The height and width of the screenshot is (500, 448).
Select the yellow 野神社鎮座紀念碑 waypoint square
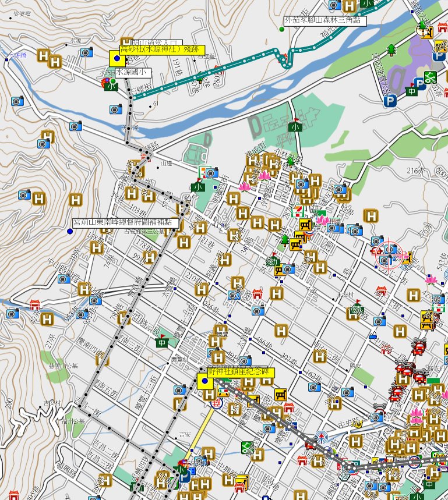(x=204, y=382)
